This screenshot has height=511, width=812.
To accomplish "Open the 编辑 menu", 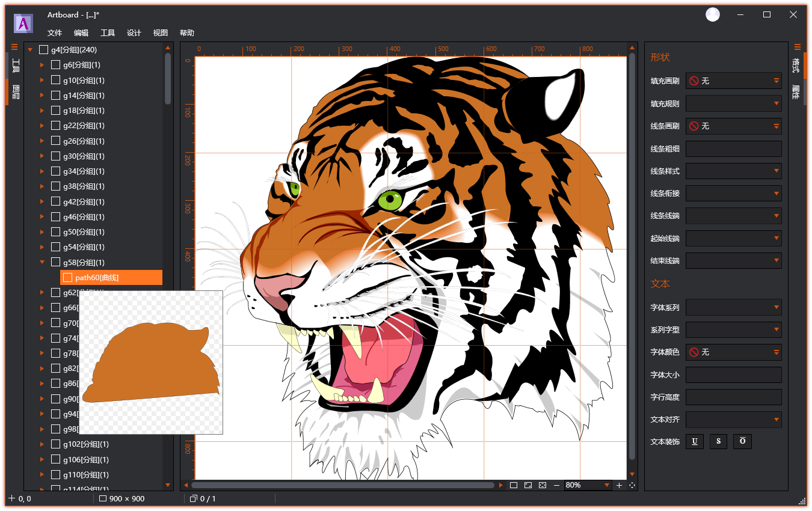I will pos(81,33).
